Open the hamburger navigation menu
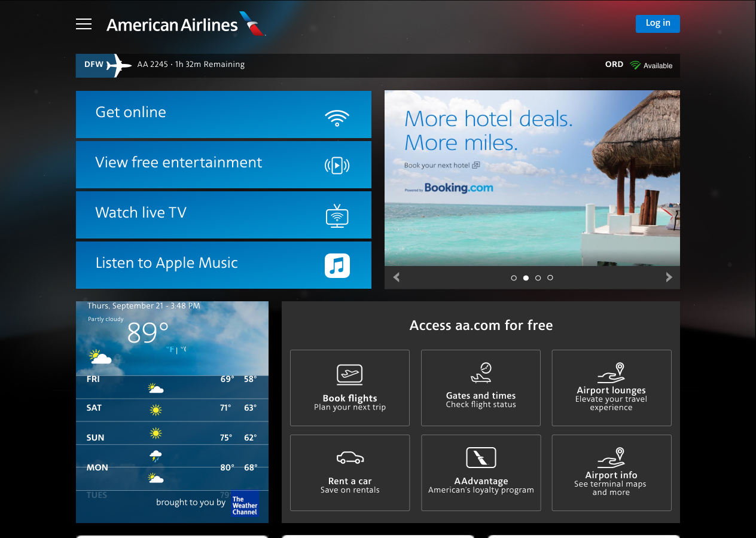Screen dimensions: 756x538 coord(84,24)
